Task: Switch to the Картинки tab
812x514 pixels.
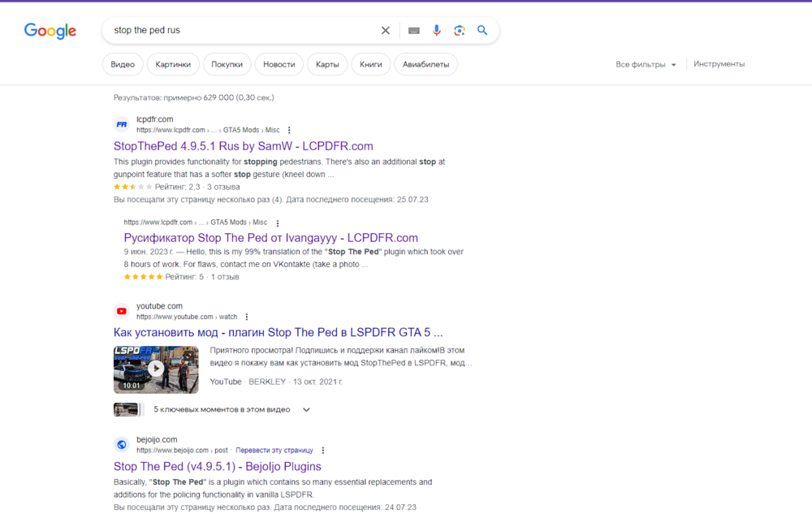Action: (x=173, y=63)
